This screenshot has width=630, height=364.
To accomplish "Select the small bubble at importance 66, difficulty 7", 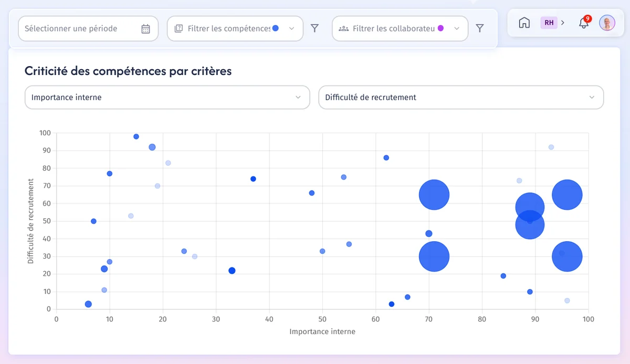I will (407, 297).
